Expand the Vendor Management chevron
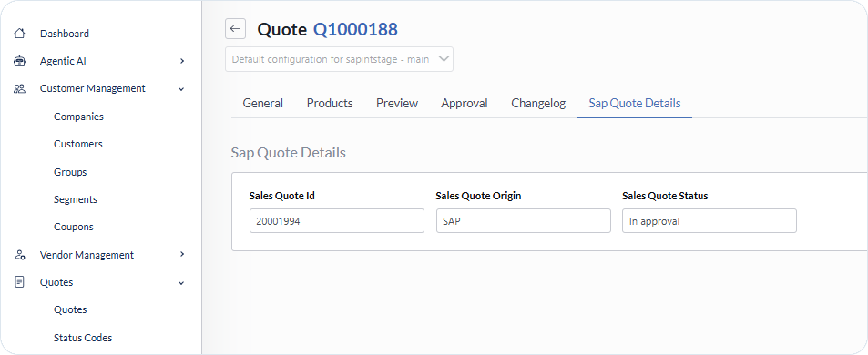 coord(182,254)
